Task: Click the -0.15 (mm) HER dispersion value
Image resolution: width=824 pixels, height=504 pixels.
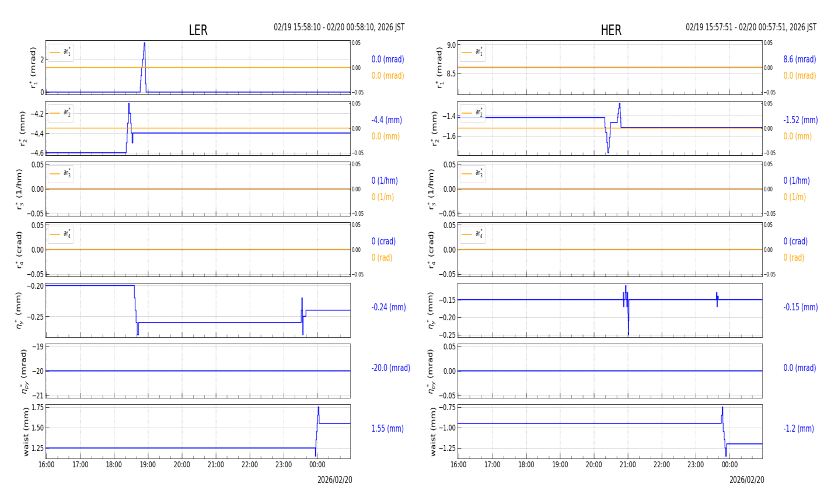Action: (x=801, y=307)
